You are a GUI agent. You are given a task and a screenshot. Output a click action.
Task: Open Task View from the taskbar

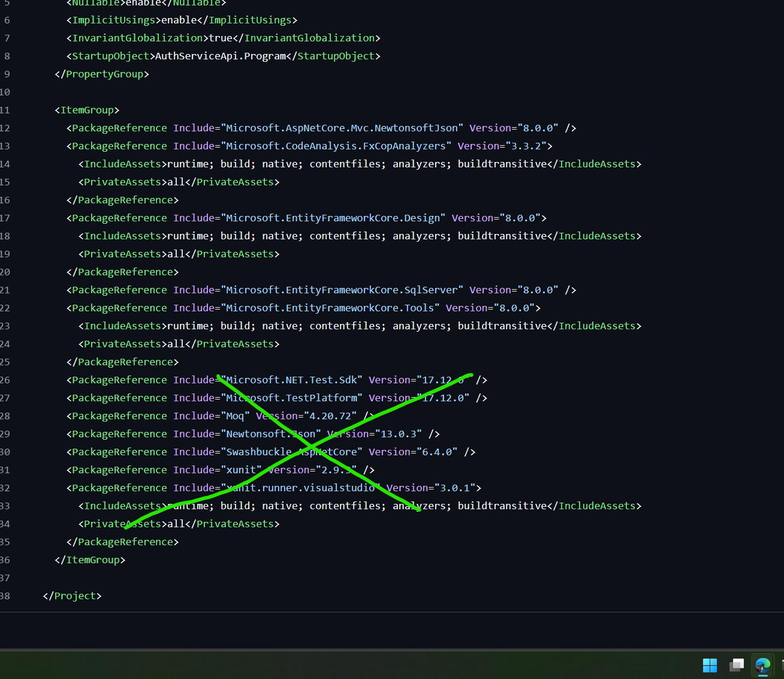737,665
